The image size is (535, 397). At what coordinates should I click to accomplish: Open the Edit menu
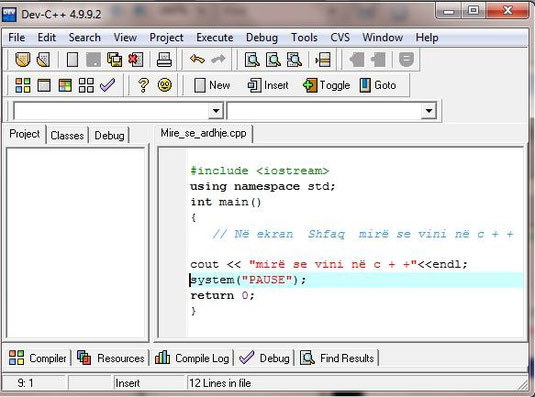[46, 37]
